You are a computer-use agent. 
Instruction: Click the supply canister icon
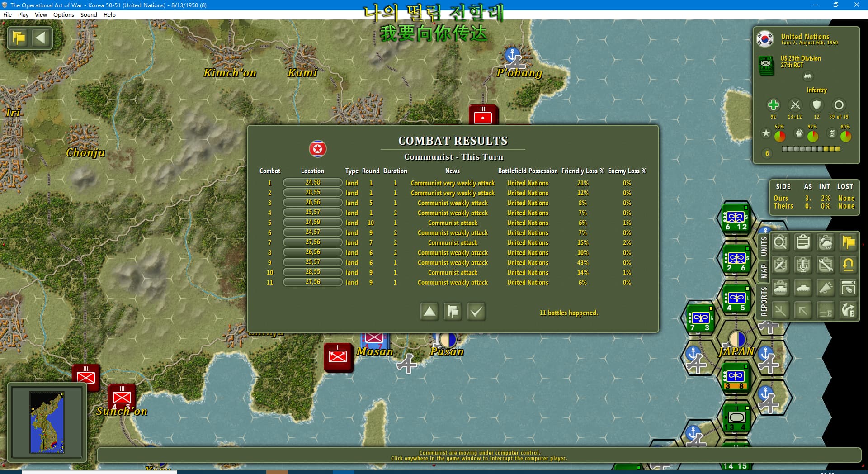[832, 133]
